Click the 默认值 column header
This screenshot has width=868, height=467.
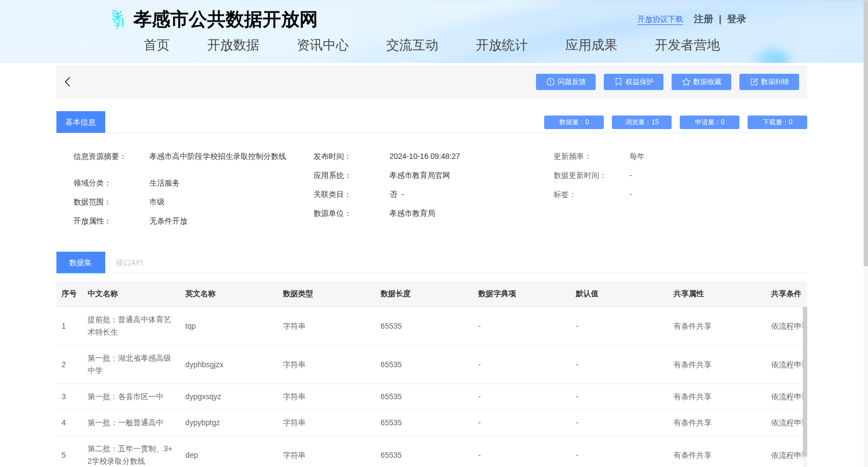pos(587,293)
